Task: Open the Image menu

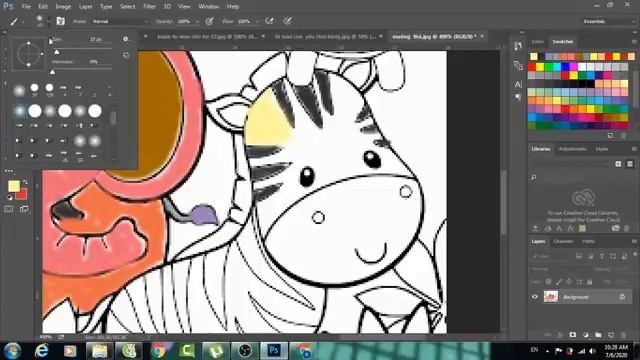Action: [63, 7]
